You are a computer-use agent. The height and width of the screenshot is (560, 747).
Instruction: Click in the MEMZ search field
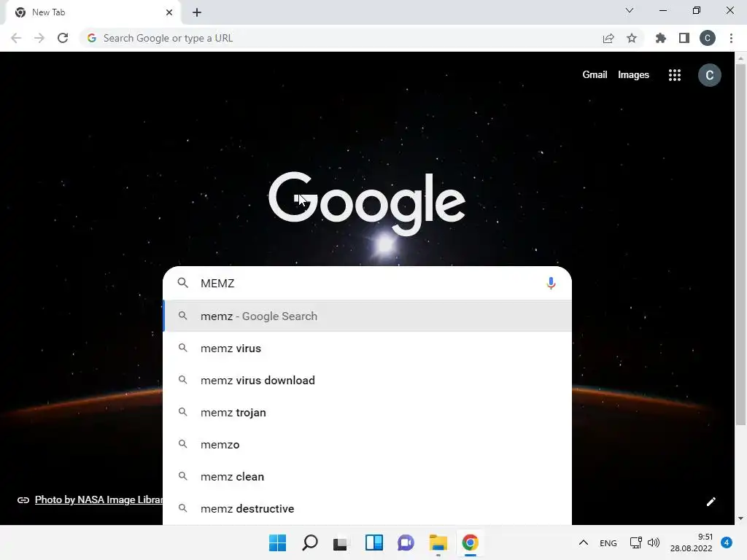pos(367,284)
